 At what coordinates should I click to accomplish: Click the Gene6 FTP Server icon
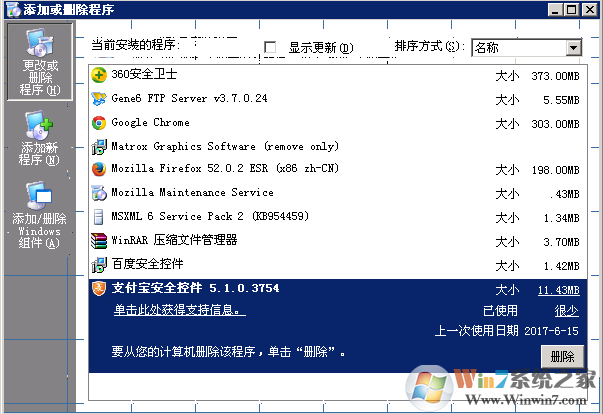click(x=99, y=99)
